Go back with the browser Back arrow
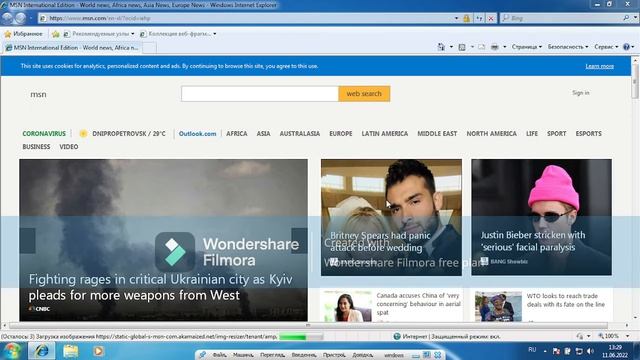This screenshot has width=640, height=360. (x=7, y=18)
